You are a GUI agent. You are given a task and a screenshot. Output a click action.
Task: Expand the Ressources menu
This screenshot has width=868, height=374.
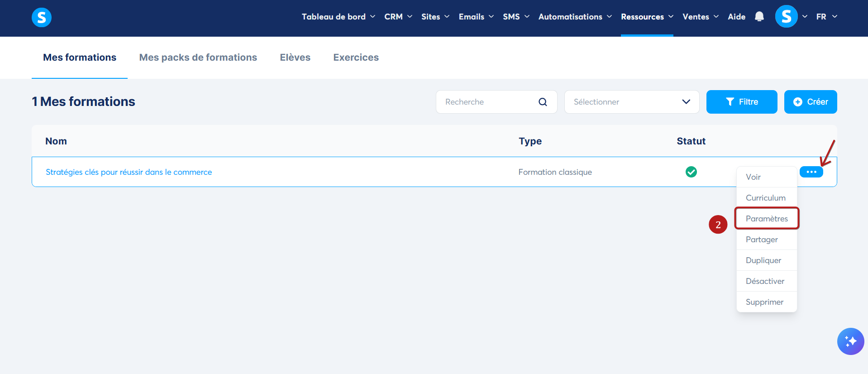click(647, 17)
